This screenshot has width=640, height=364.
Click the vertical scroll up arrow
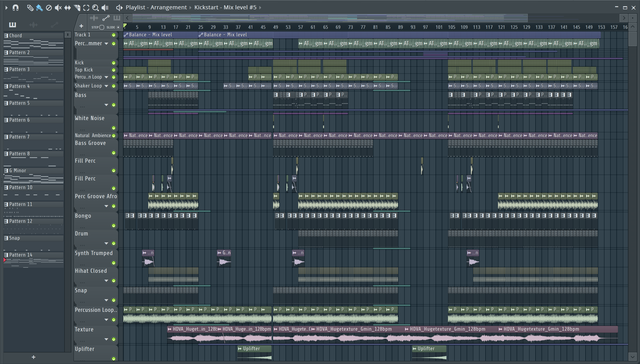(632, 26)
